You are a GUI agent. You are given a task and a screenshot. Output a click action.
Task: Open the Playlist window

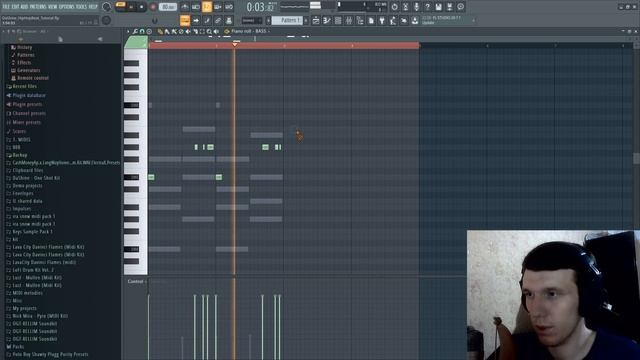(316, 20)
